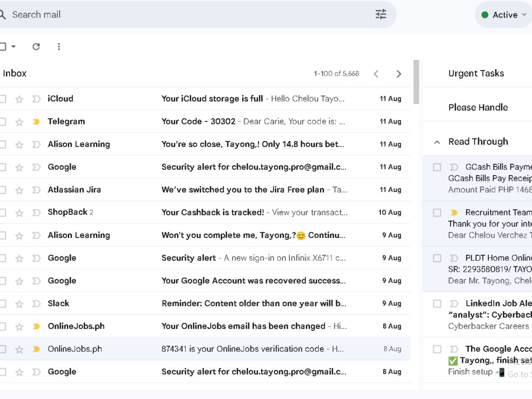Check the iCloud email checkbox
Screen dimensions: 532x399
pyautogui.click(x=3, y=99)
